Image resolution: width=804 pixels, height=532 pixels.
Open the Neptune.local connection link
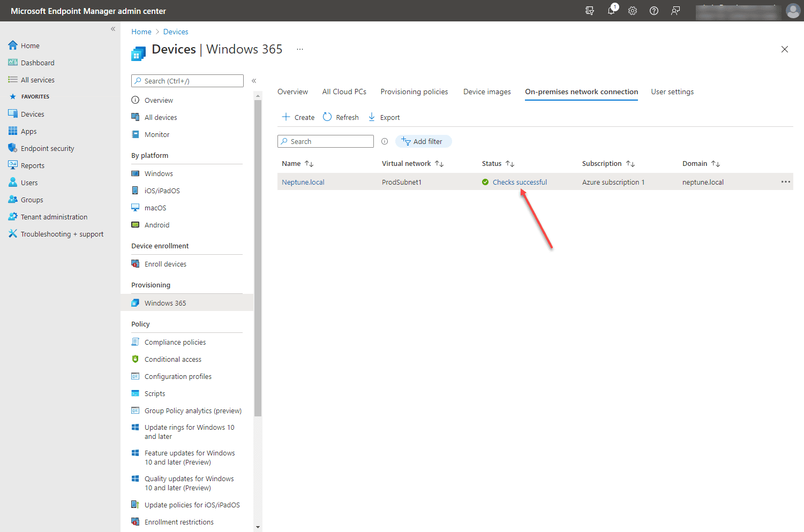tap(303, 182)
